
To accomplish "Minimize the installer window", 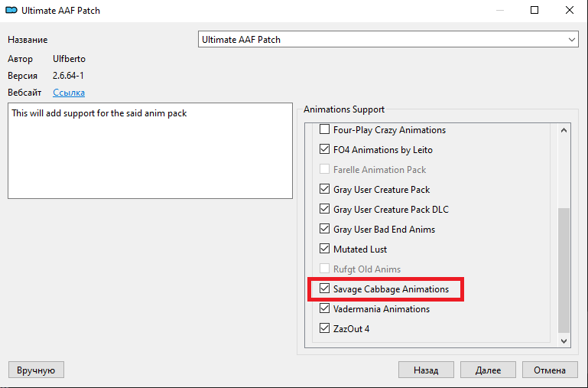I will 499,11.
